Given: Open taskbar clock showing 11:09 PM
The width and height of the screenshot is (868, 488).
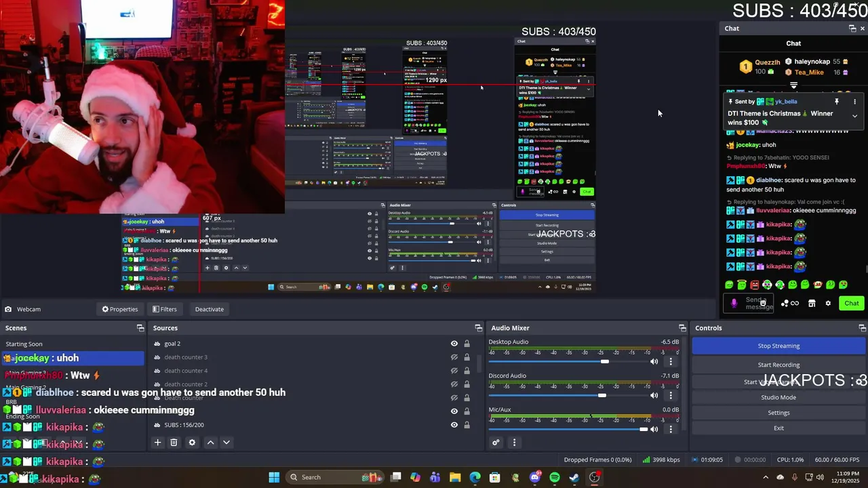Looking at the screenshot, I should [x=844, y=477].
